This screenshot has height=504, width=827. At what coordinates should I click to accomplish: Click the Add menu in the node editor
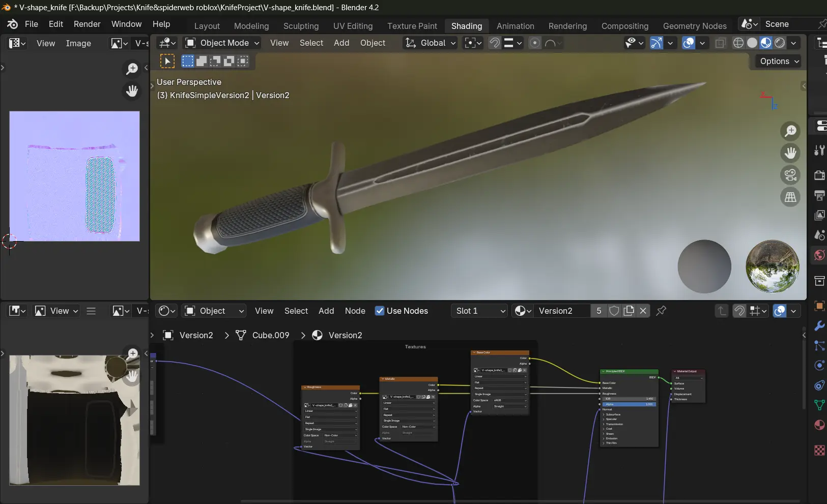pyautogui.click(x=326, y=311)
